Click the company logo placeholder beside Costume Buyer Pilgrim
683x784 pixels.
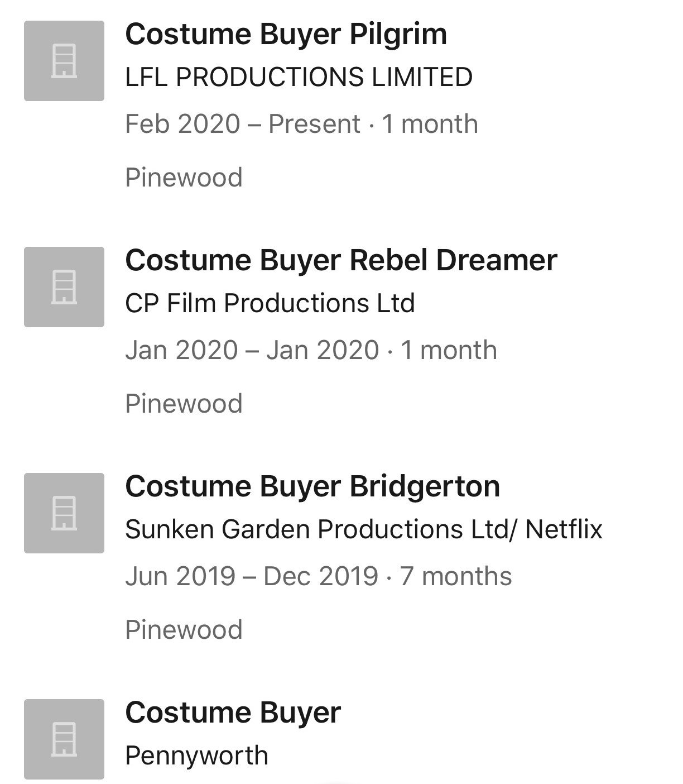click(64, 61)
